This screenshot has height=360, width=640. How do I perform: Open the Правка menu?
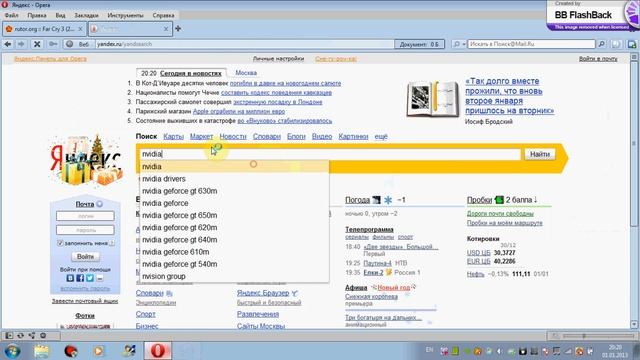click(37, 15)
